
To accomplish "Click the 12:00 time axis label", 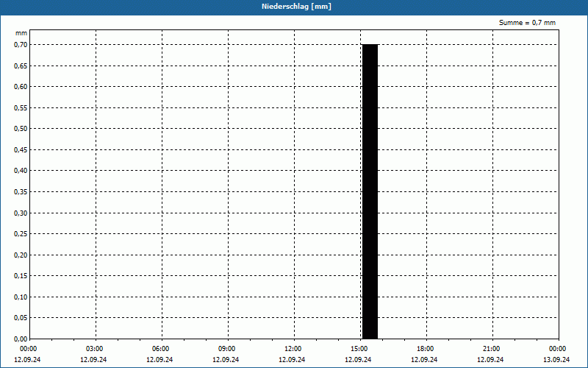I will point(293,349).
